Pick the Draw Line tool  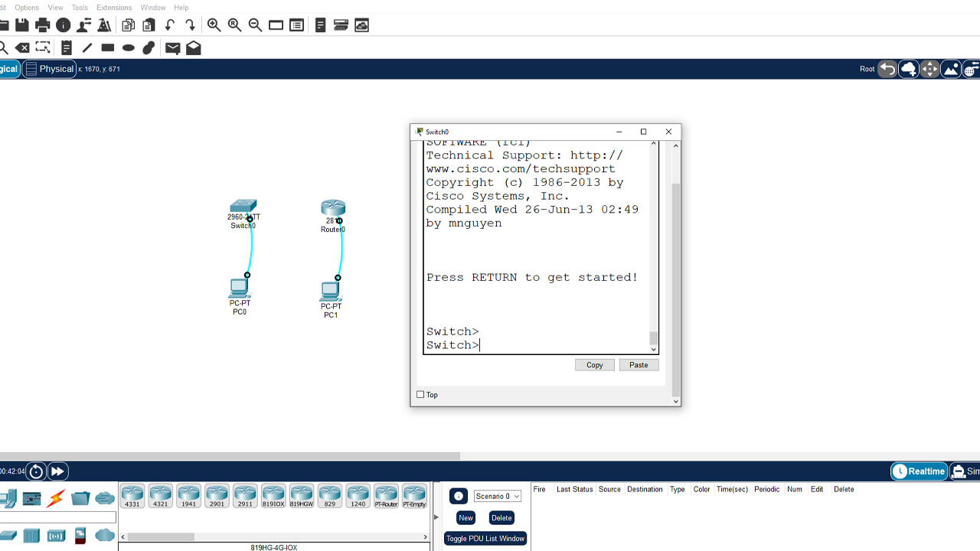pyautogui.click(x=87, y=47)
